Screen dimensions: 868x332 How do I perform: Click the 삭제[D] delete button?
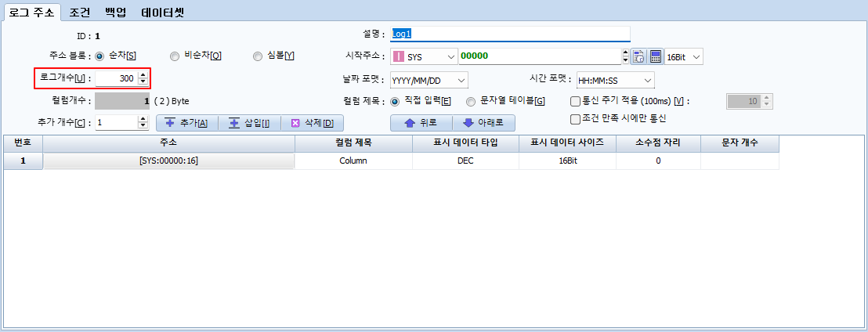pyautogui.click(x=313, y=123)
